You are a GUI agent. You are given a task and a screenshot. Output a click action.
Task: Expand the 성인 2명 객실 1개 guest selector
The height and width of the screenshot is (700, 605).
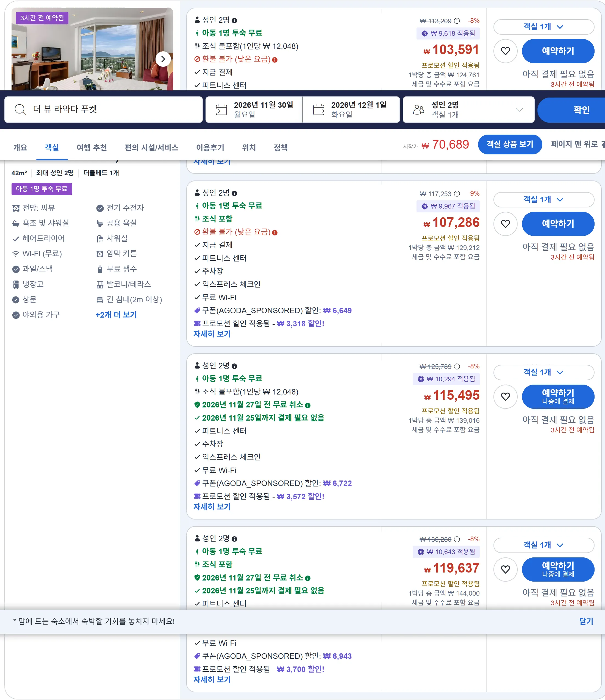click(468, 109)
